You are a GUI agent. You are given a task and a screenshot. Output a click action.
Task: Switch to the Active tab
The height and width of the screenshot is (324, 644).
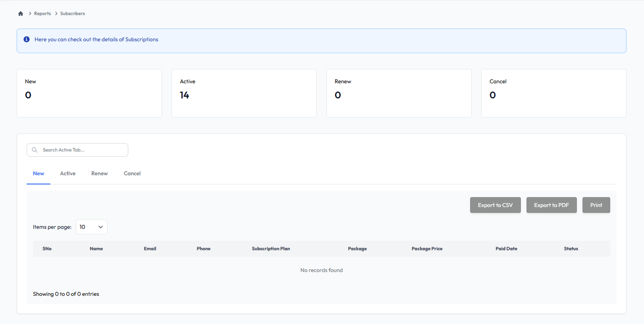click(68, 174)
